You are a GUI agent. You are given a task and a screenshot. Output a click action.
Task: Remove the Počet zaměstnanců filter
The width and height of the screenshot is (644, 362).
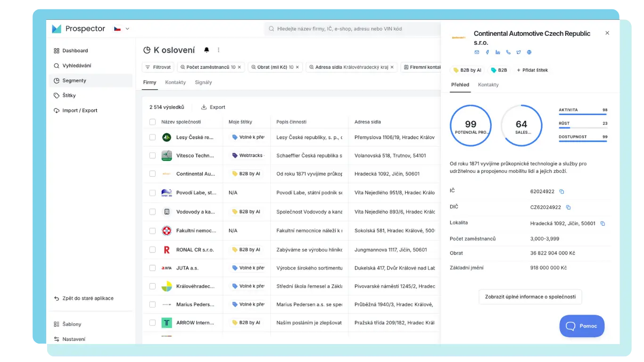239,67
